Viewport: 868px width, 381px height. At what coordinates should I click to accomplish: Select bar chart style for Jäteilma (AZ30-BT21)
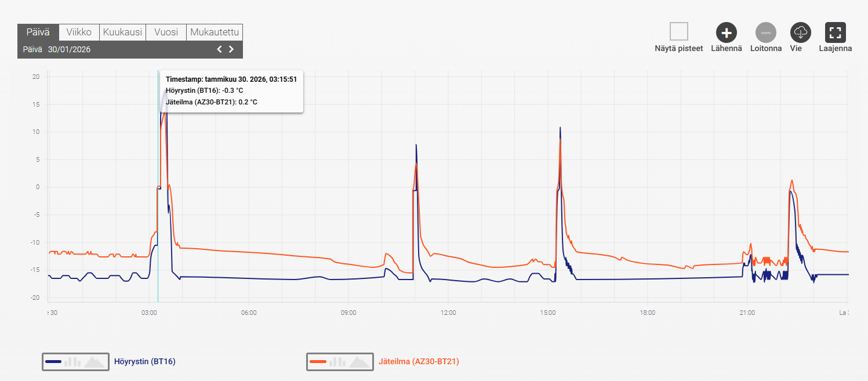point(337,361)
